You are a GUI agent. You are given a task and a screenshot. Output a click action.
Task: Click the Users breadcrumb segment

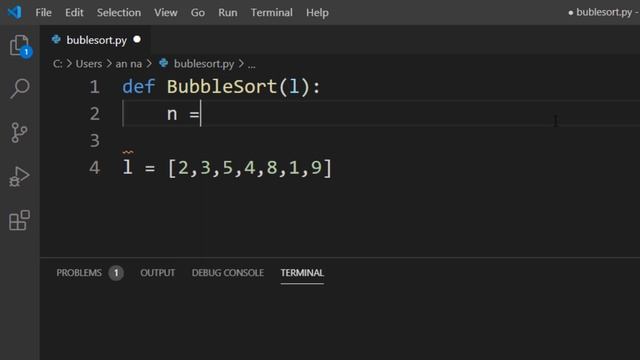[x=89, y=64]
